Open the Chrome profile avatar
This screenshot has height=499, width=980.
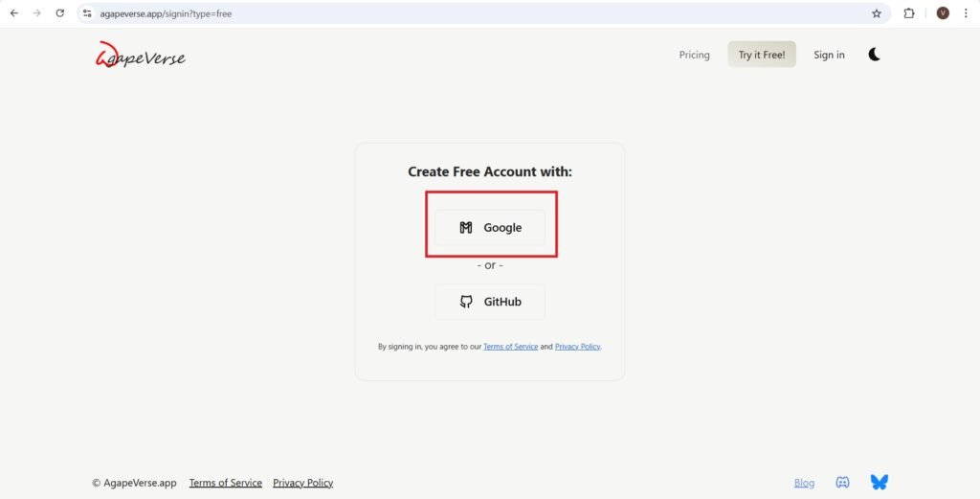(x=943, y=13)
